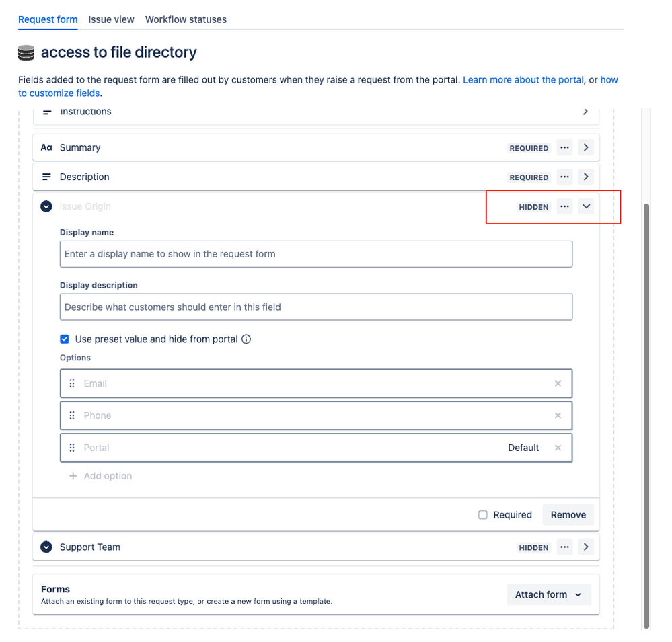Click the Default label on Portal option

pyautogui.click(x=523, y=448)
